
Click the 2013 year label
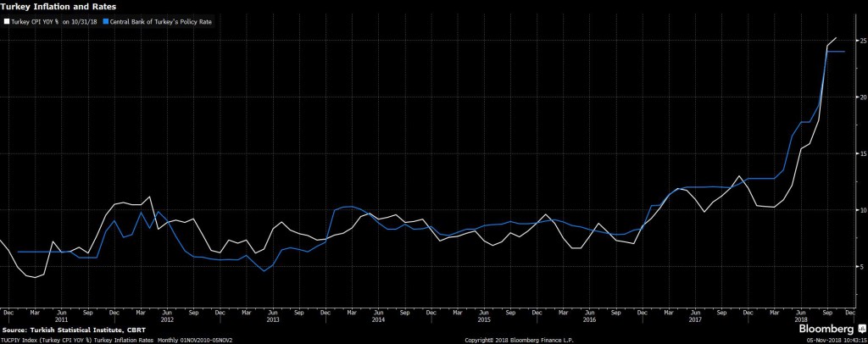coord(272,319)
